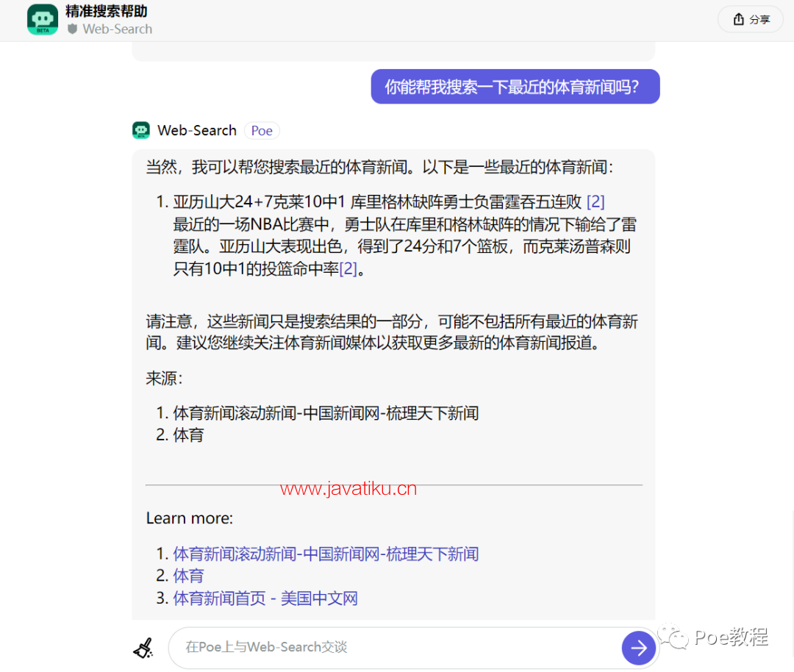Viewport: 794px width, 672px height.
Task: Click the shield icon beside Web-Search subtitle
Action: 72,29
